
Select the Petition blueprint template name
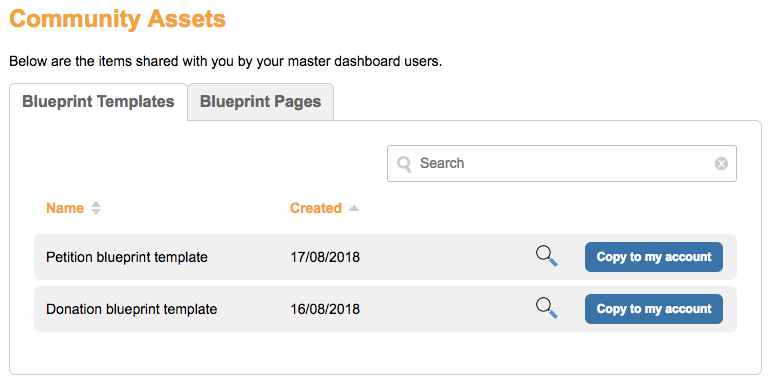[127, 257]
